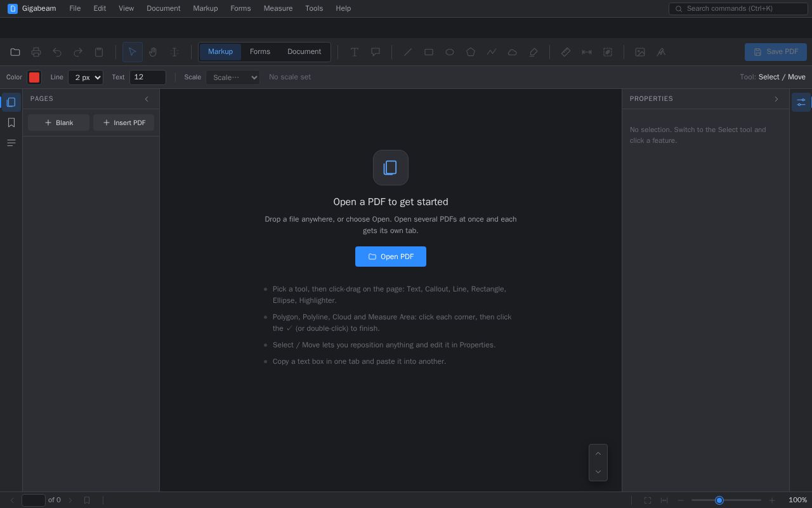
Task: Collapse the Properties panel chevron
Action: pyautogui.click(x=776, y=99)
